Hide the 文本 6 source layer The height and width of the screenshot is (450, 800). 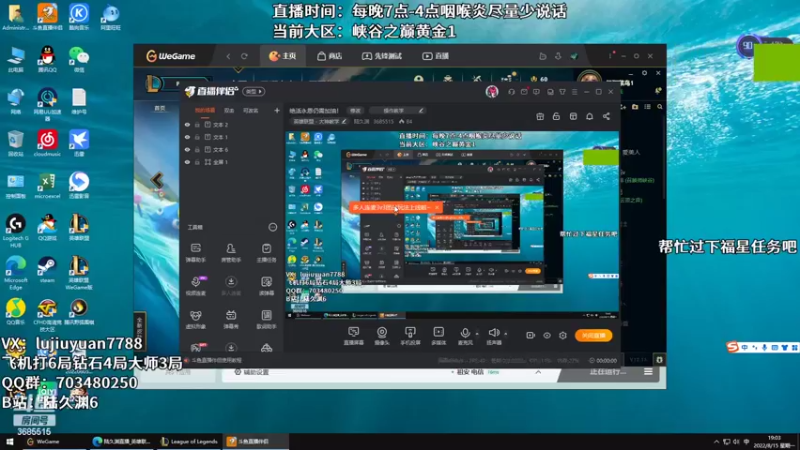(x=187, y=149)
